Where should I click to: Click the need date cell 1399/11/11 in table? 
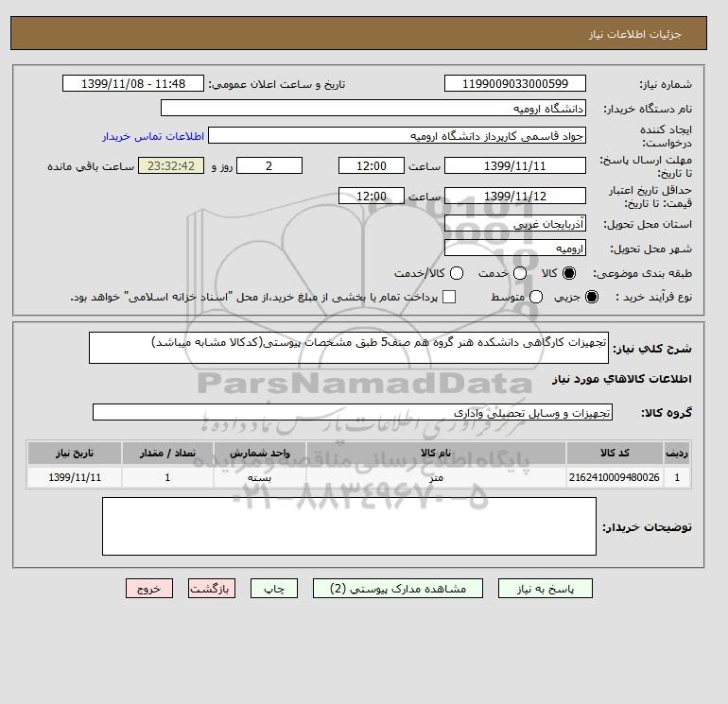coord(75,477)
